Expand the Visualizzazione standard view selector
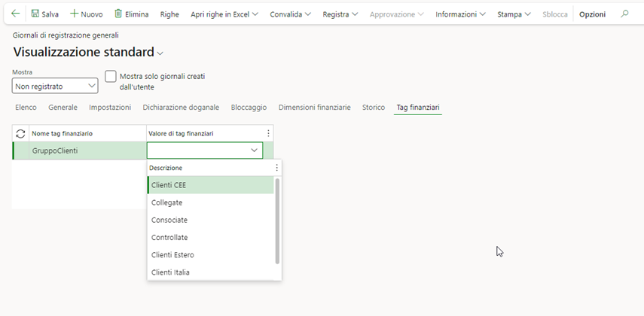 (x=160, y=53)
